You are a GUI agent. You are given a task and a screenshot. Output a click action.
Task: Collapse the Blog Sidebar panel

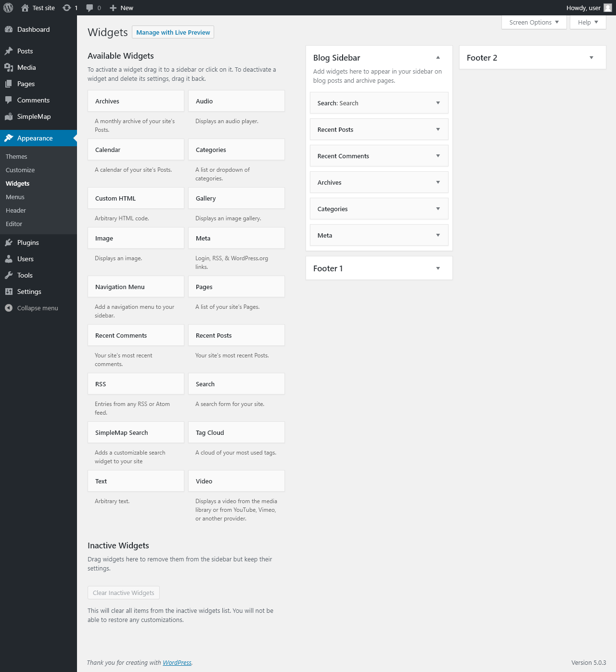(438, 58)
